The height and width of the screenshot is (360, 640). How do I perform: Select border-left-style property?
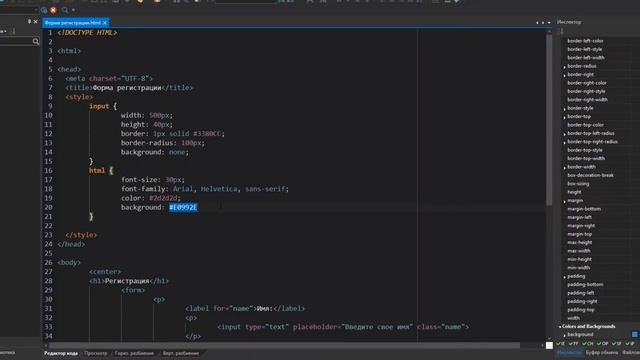pos(584,49)
